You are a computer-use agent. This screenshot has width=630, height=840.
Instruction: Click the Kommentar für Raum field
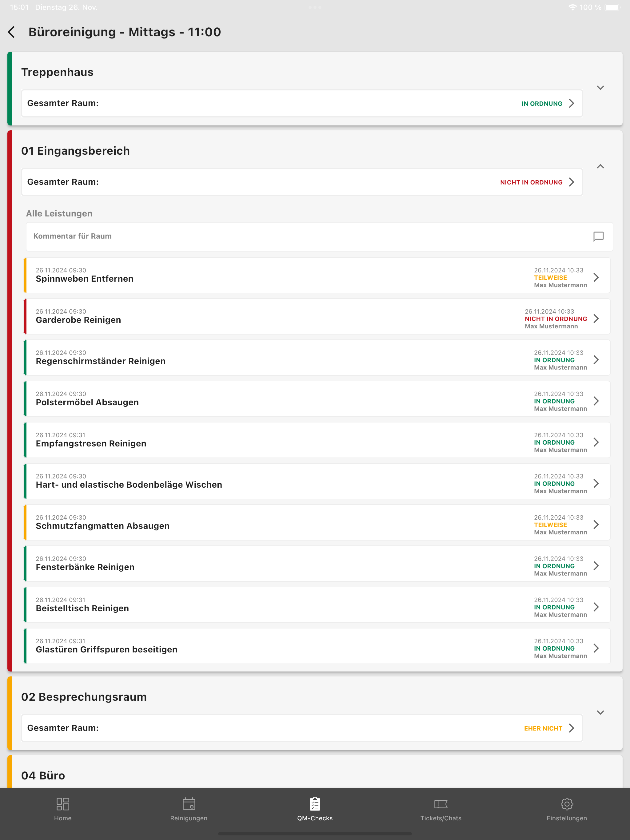point(319,236)
